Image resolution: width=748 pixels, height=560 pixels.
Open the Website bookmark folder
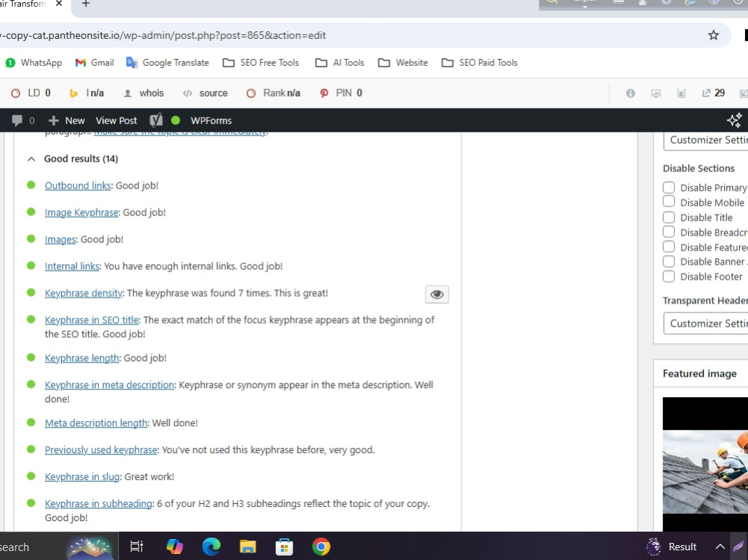[x=403, y=63]
